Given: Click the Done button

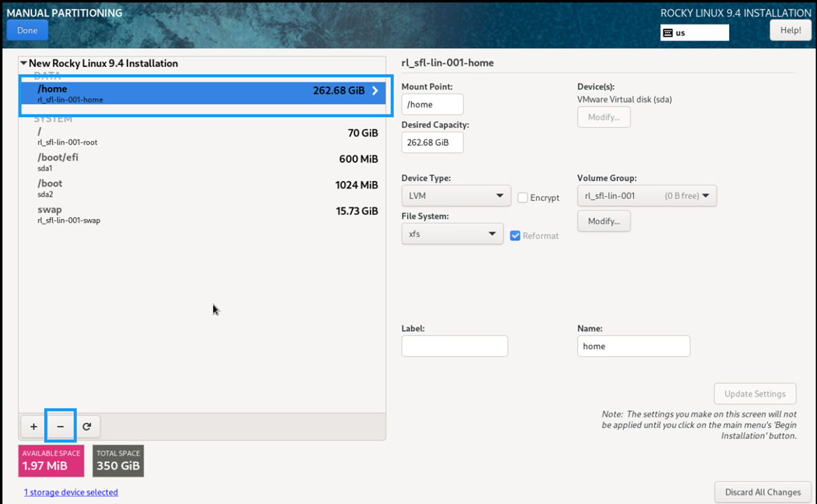Looking at the screenshot, I should [x=27, y=30].
